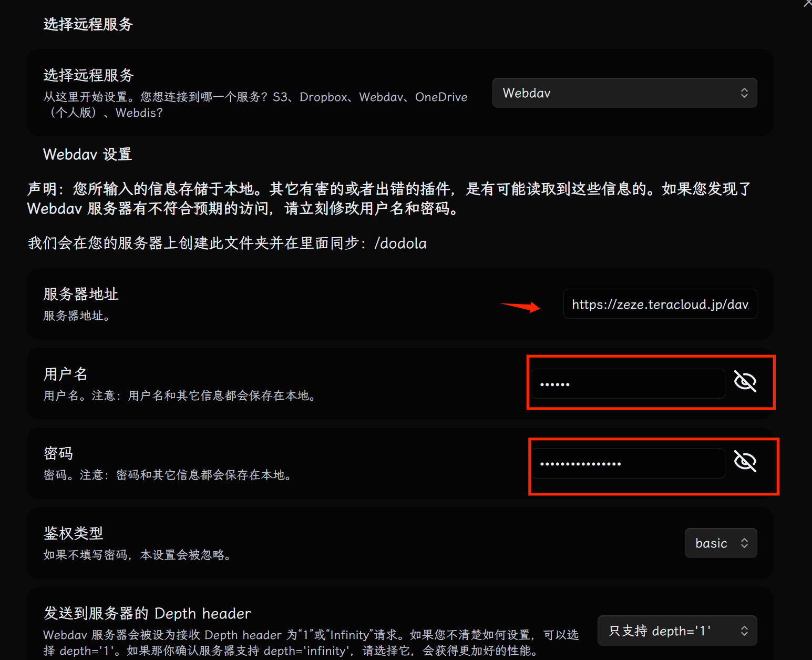Click the '服务器地址' setting label
Image resolution: width=812 pixels, height=660 pixels.
click(x=81, y=294)
